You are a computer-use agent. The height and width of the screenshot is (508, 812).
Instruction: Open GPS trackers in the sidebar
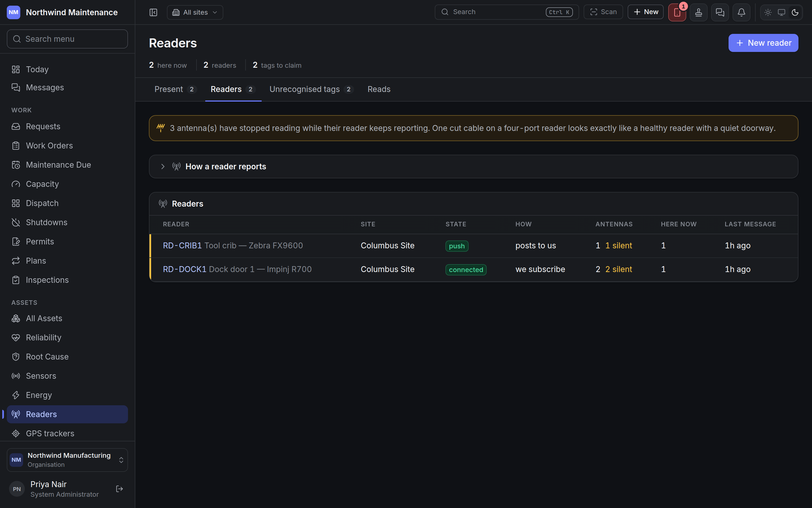point(67,433)
